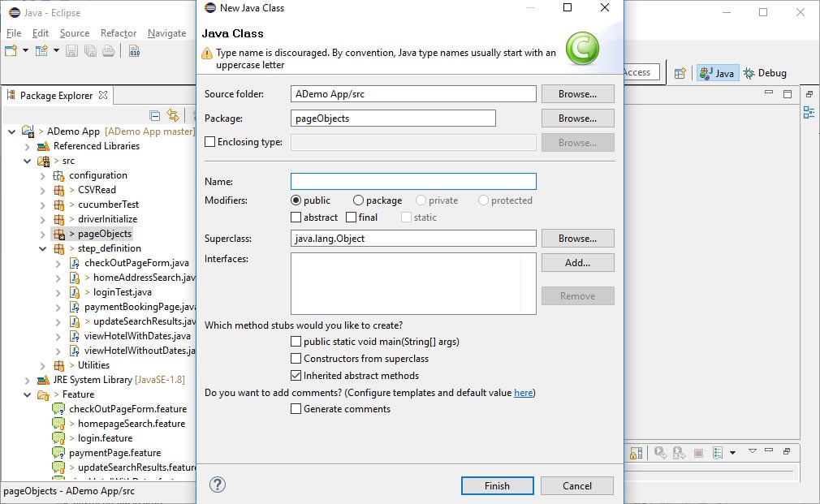
Task: Switch to the Java perspective
Action: (x=717, y=73)
